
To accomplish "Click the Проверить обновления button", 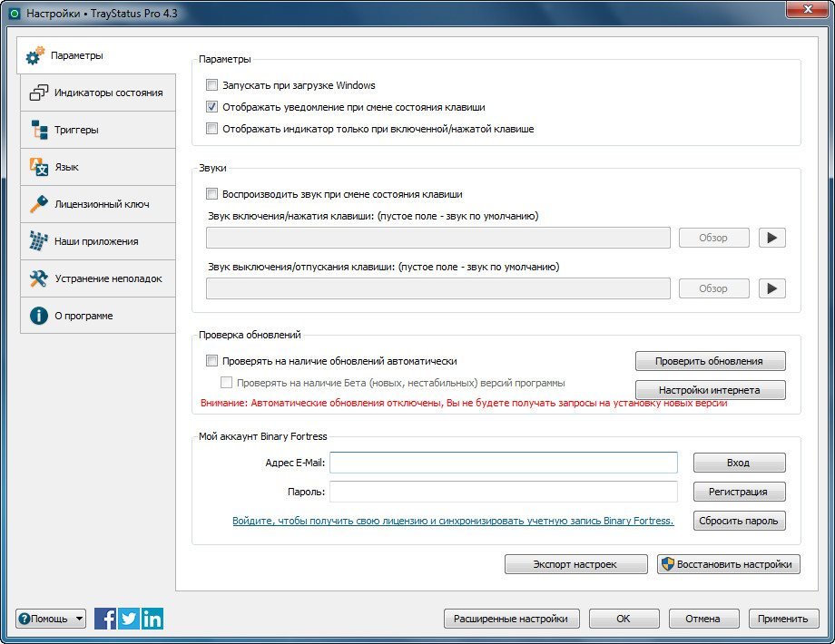I will click(710, 361).
